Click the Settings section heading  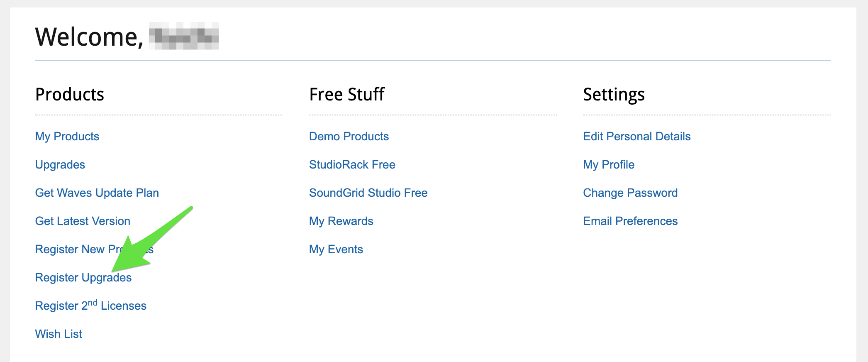pos(614,95)
